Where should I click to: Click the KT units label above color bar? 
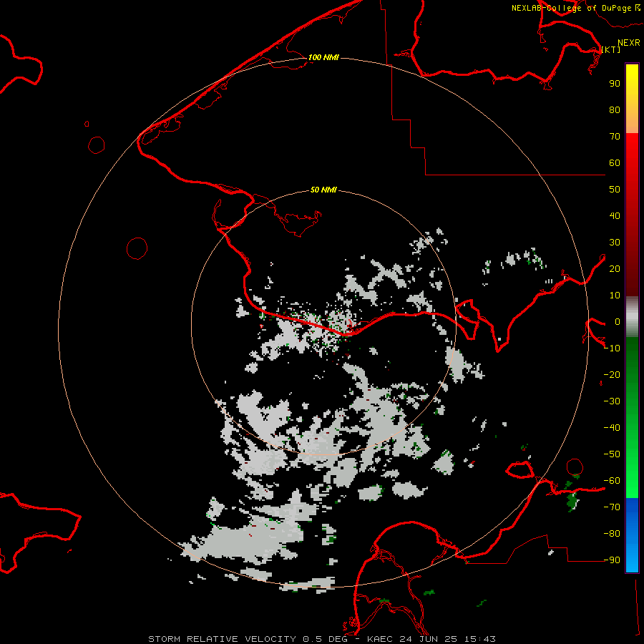click(x=611, y=49)
